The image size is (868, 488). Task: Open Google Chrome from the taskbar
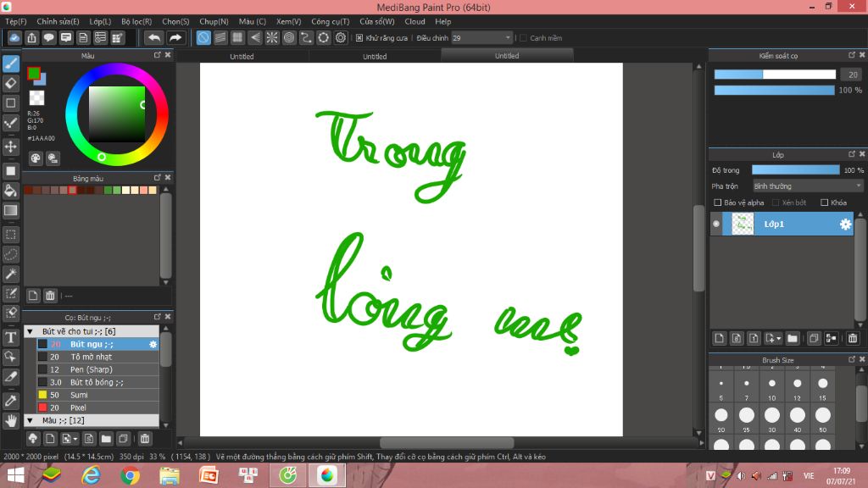[x=130, y=475]
